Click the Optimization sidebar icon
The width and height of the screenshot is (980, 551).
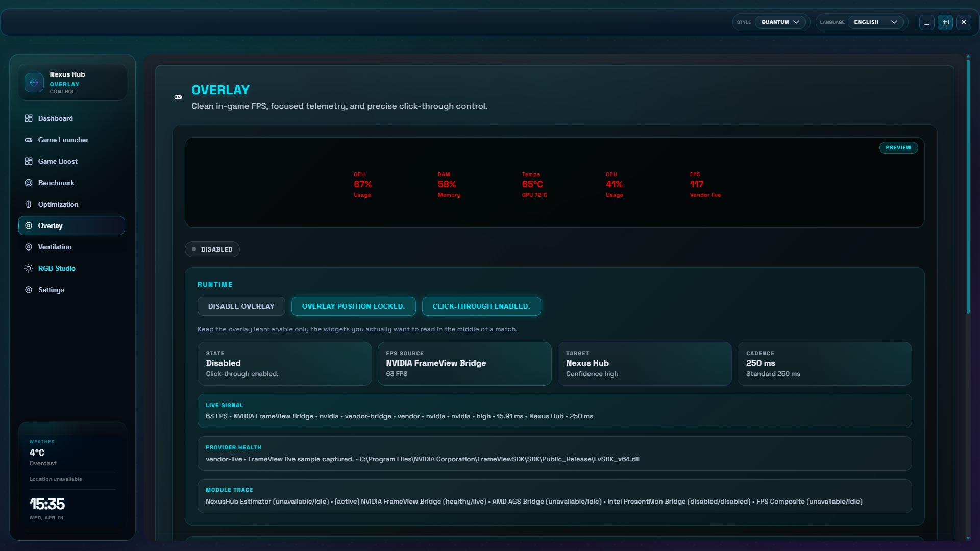29,204
